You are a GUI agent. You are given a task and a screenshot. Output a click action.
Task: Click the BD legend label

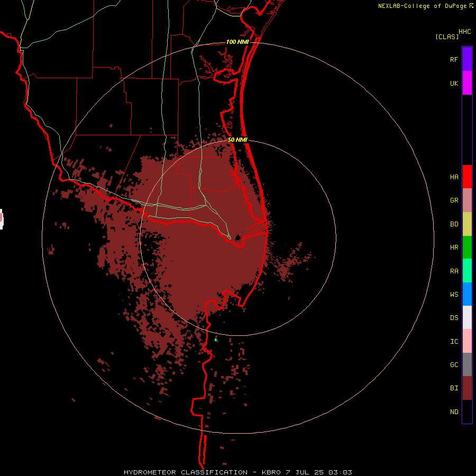454,224
